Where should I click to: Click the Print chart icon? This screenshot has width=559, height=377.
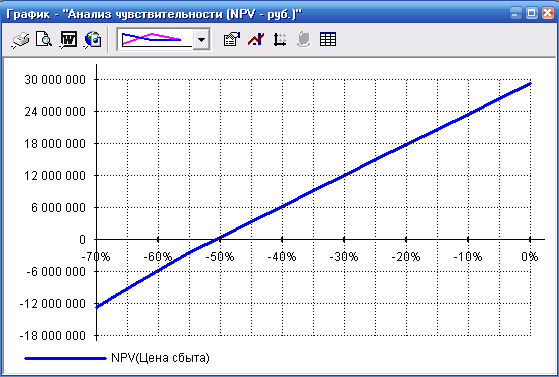click(21, 39)
